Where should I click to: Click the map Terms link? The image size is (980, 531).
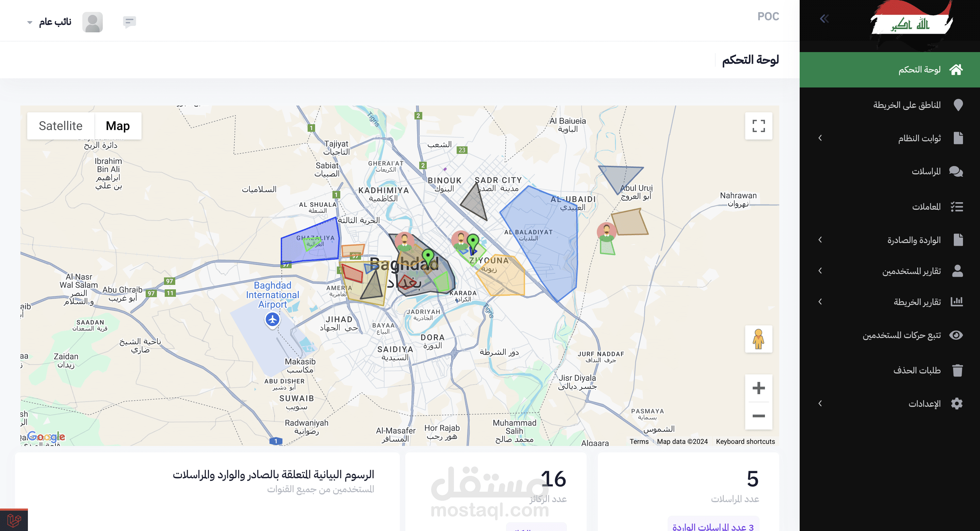(639, 441)
